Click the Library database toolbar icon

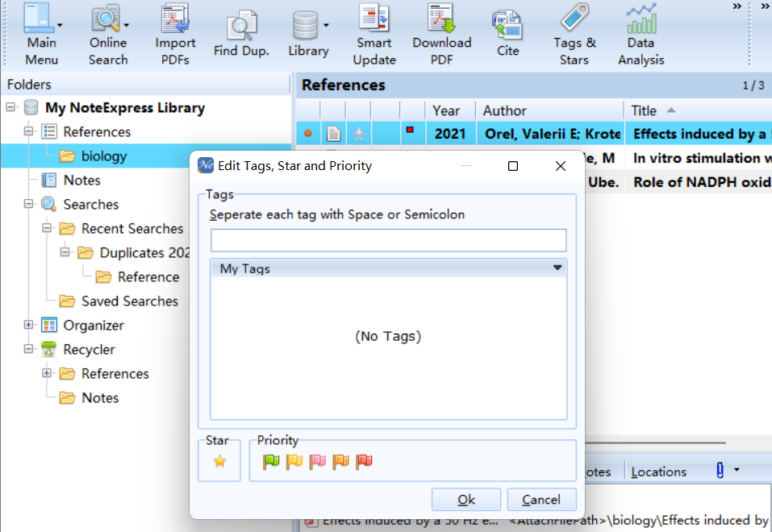pyautogui.click(x=308, y=35)
